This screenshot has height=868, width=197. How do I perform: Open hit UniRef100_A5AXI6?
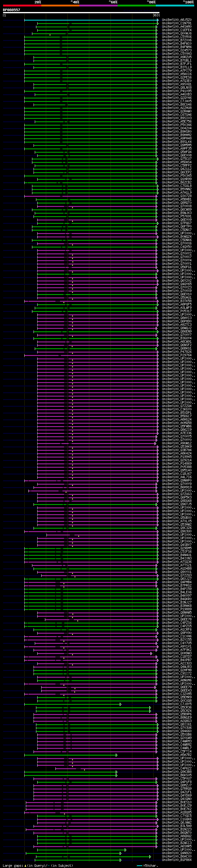(177, 74)
